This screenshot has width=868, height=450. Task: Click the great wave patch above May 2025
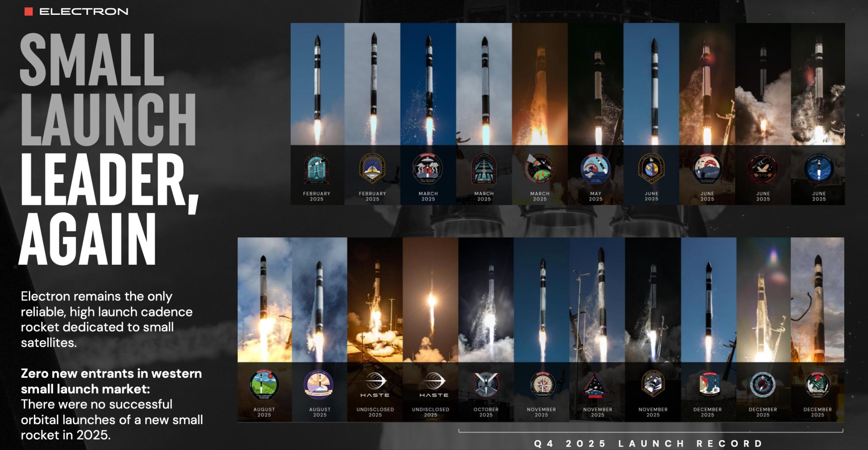coord(595,169)
